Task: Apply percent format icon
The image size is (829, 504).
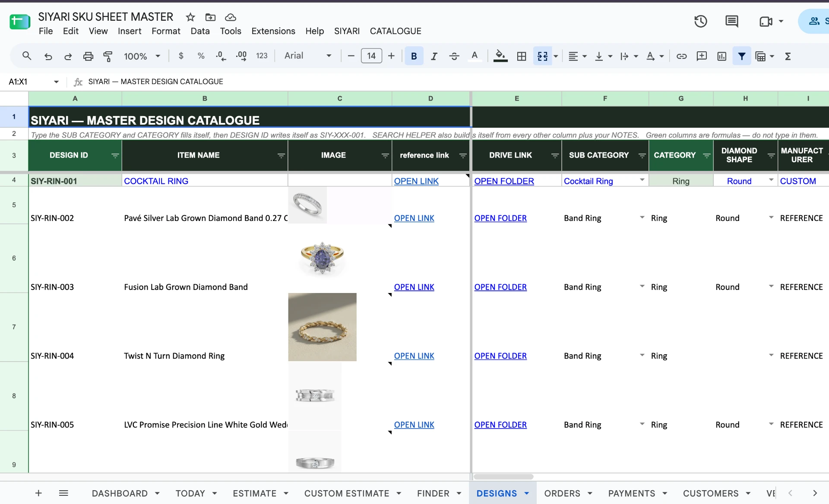Action: (201, 56)
